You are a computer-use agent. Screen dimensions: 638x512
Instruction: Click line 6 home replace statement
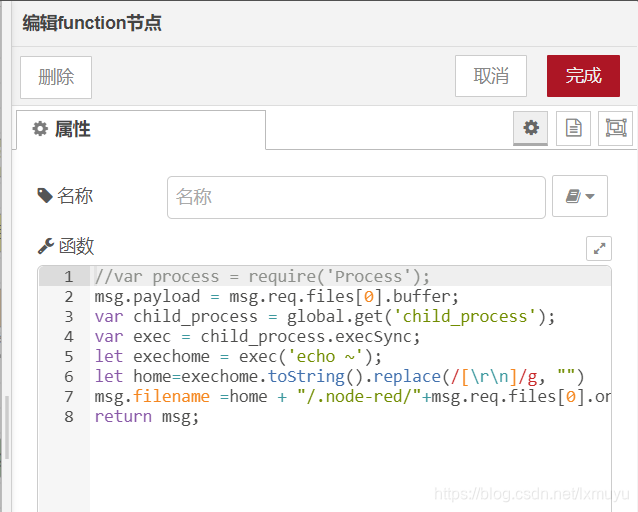339,376
